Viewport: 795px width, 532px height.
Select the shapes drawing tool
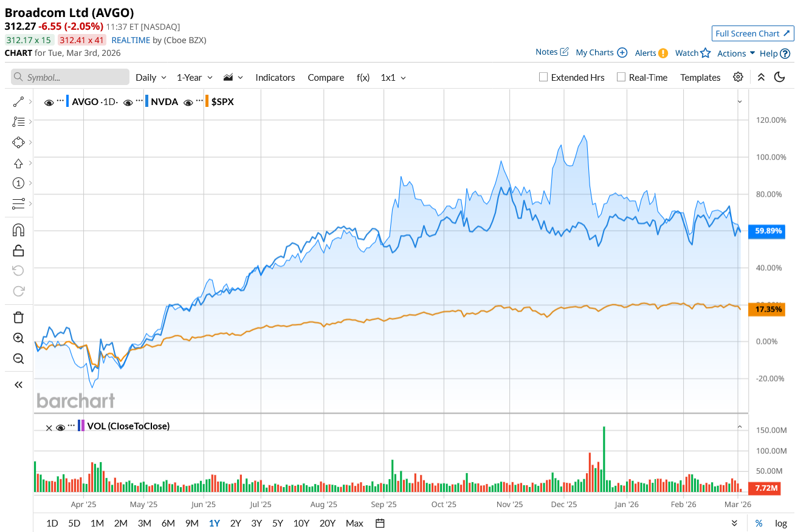click(18, 143)
